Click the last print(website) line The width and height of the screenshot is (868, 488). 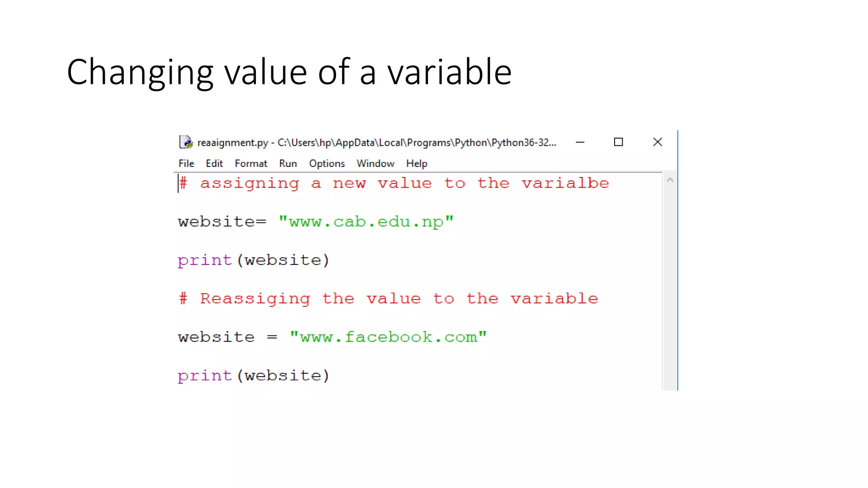tap(253, 376)
